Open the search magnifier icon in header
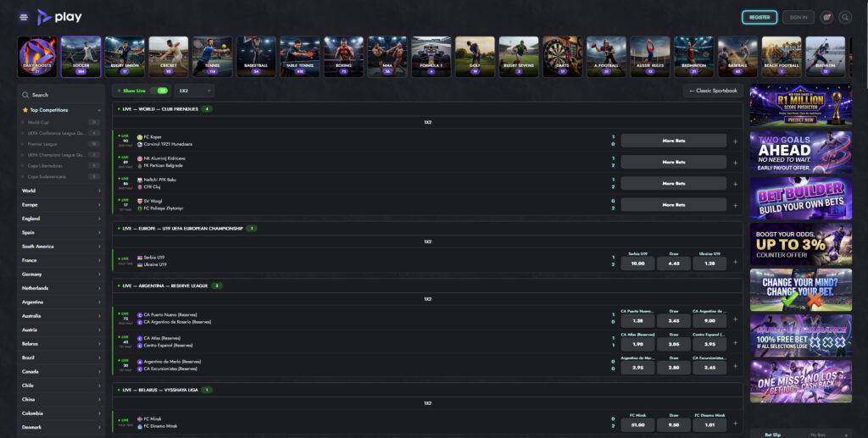This screenshot has width=868, height=438. [845, 17]
